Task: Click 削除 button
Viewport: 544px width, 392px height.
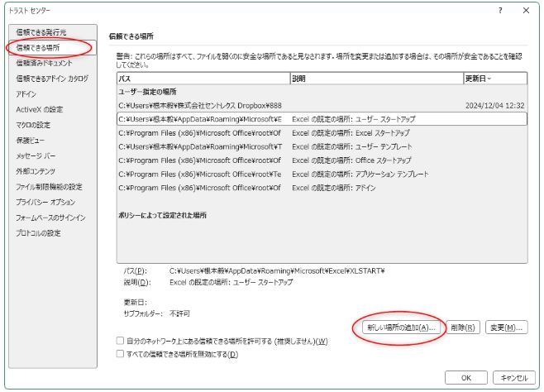Action: pyautogui.click(x=463, y=327)
